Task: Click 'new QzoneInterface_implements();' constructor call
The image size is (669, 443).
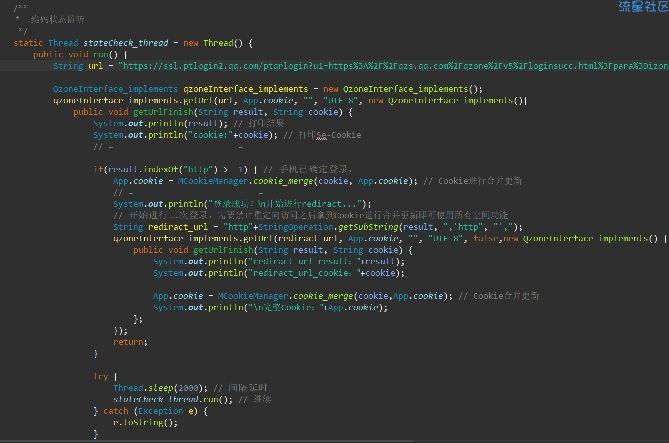Action: point(403,89)
